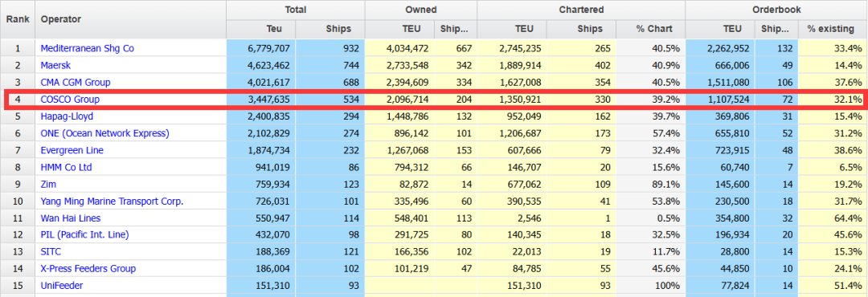Open the CMA CGM Group link
The image size is (868, 297).
tap(76, 83)
